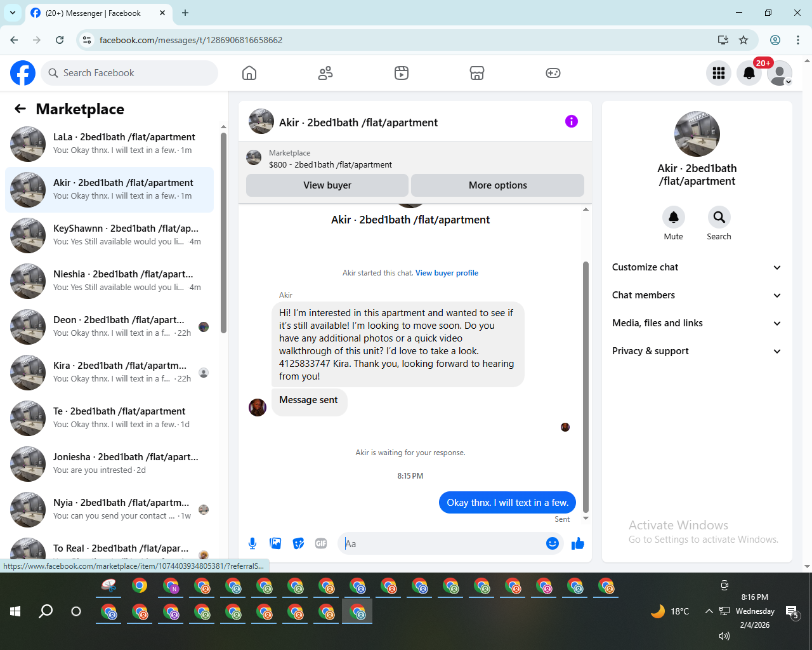Open the Akir listing thumbnail in right panel
The width and height of the screenshot is (812, 650).
point(697,134)
